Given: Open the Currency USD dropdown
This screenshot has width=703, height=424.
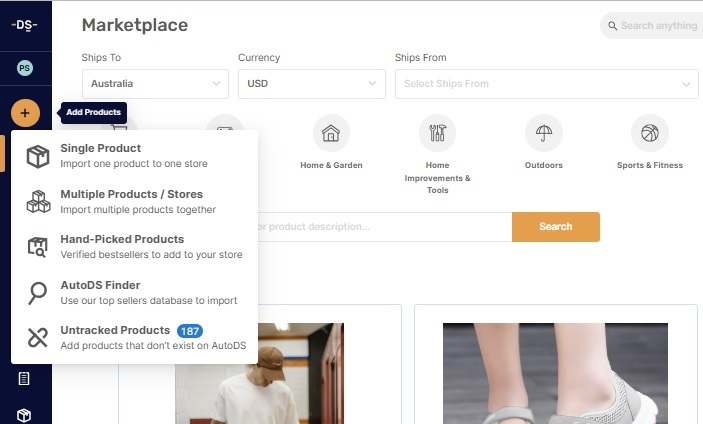Looking at the screenshot, I should pyautogui.click(x=311, y=84).
